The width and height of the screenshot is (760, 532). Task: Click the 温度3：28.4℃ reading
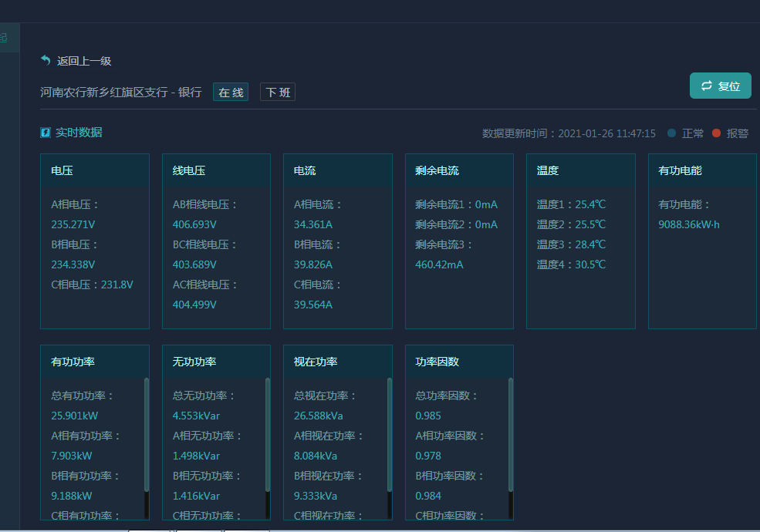(x=571, y=244)
